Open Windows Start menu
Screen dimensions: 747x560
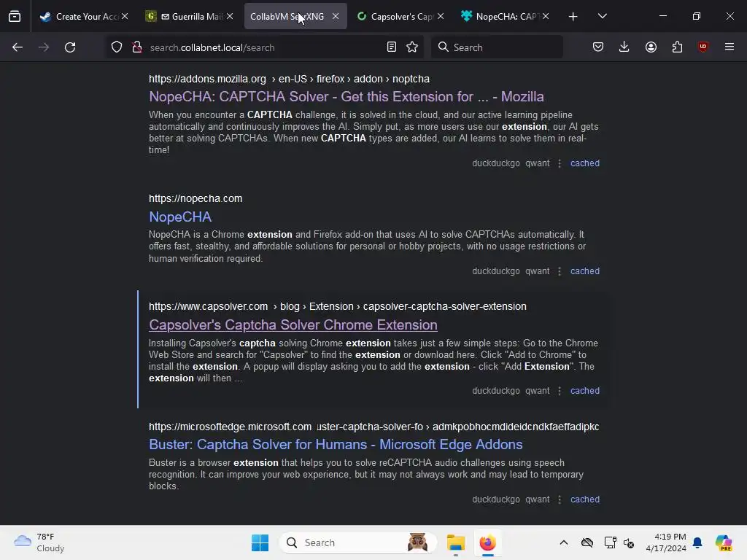pos(260,542)
